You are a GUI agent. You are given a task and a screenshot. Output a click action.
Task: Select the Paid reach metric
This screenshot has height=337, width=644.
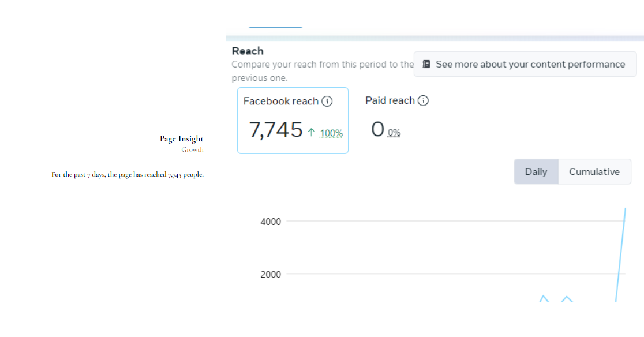coord(390,101)
